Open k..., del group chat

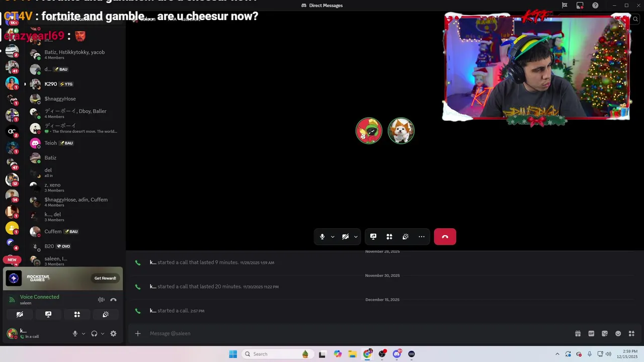coord(74,217)
